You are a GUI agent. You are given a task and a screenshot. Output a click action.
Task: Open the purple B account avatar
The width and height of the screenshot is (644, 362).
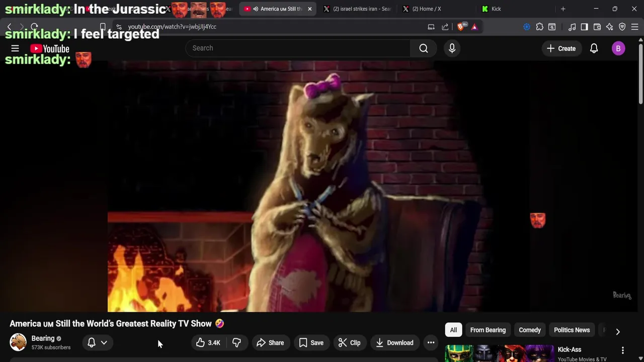[618, 48]
